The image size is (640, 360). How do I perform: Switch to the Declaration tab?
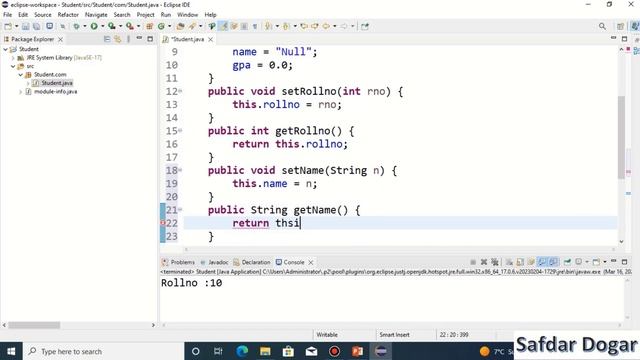point(252,262)
